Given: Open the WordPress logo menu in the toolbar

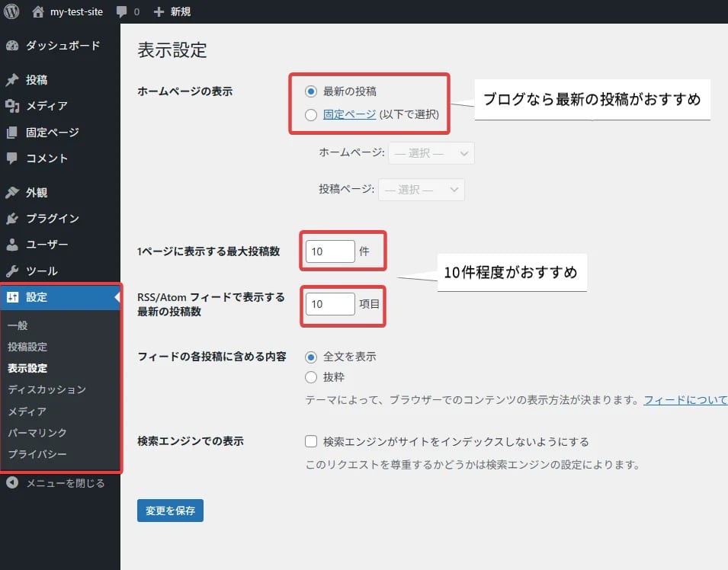Looking at the screenshot, I should [10, 11].
